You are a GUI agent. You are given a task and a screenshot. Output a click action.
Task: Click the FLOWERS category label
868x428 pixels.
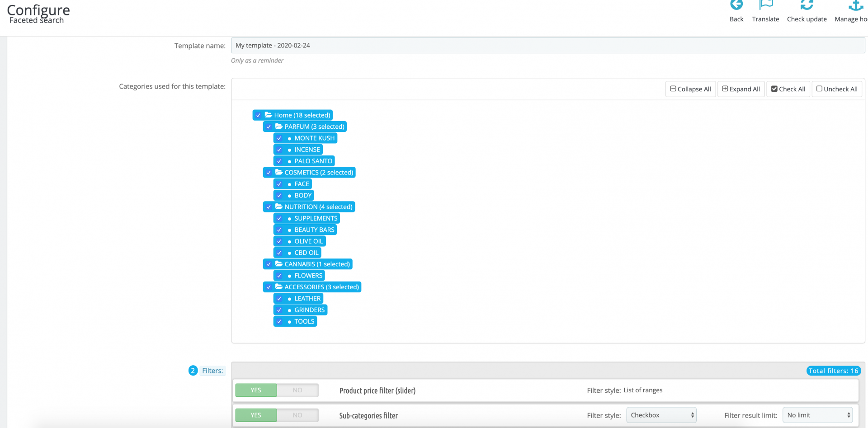coord(309,276)
